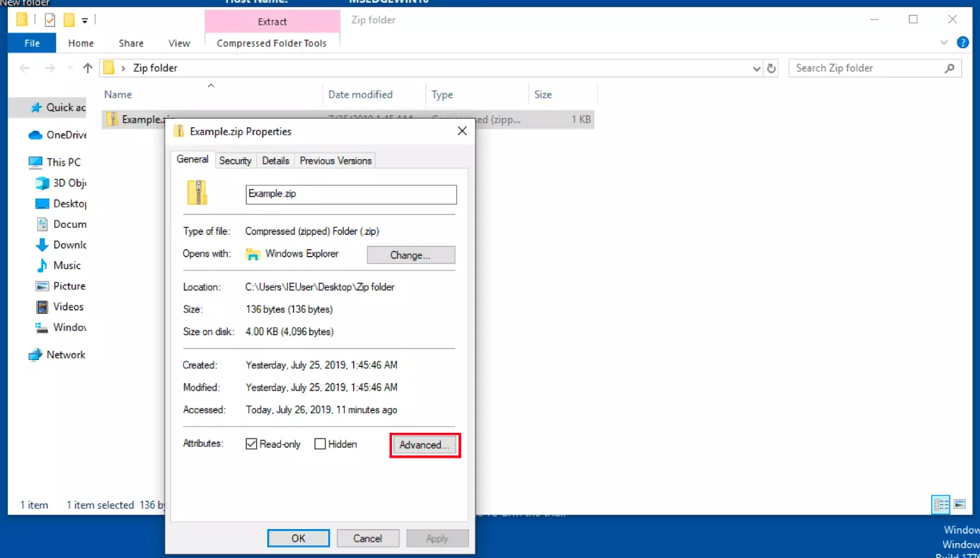
Task: Click the Refresh button beside address bar
Action: pos(772,69)
